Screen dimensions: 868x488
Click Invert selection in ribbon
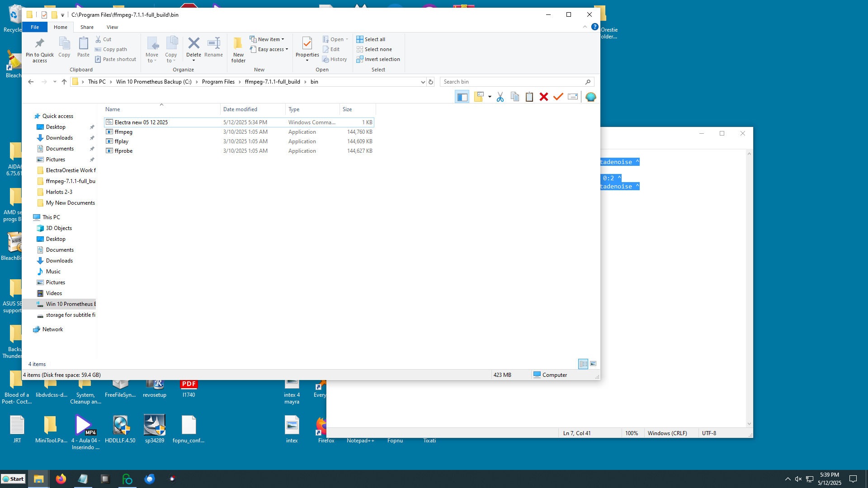tap(378, 59)
